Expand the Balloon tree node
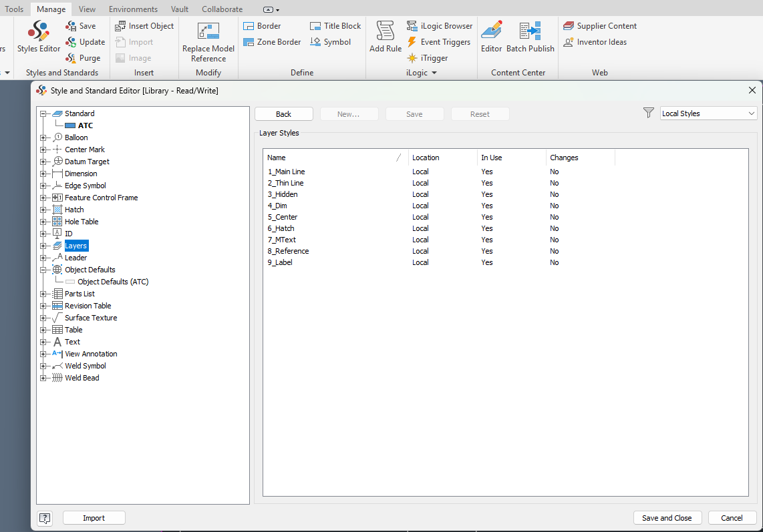The height and width of the screenshot is (532, 763). pos(43,138)
